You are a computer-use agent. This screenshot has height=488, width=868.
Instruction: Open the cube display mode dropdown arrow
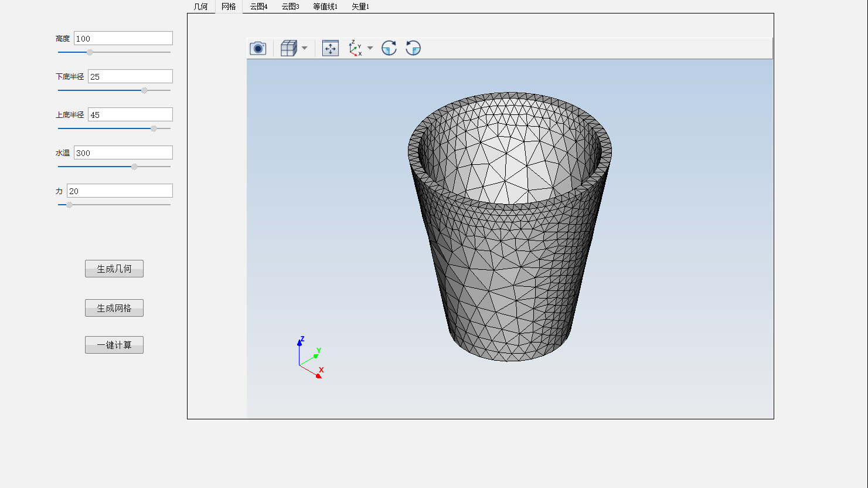click(304, 48)
